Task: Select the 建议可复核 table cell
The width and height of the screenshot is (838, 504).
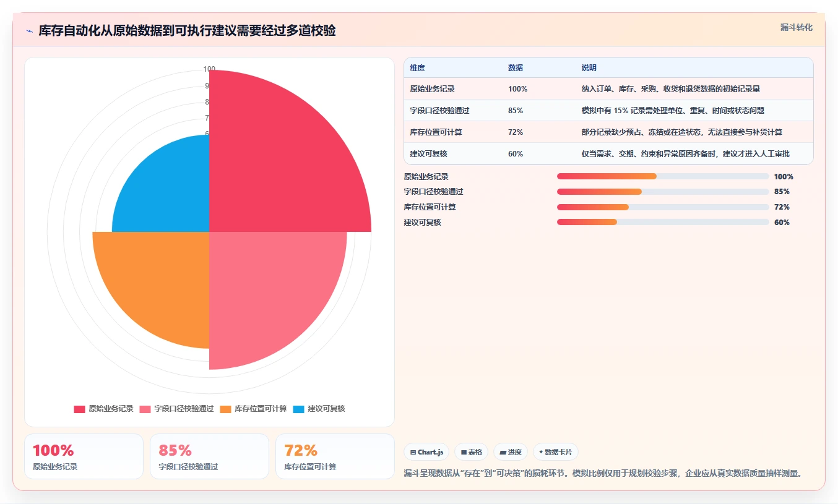Action: [428, 154]
